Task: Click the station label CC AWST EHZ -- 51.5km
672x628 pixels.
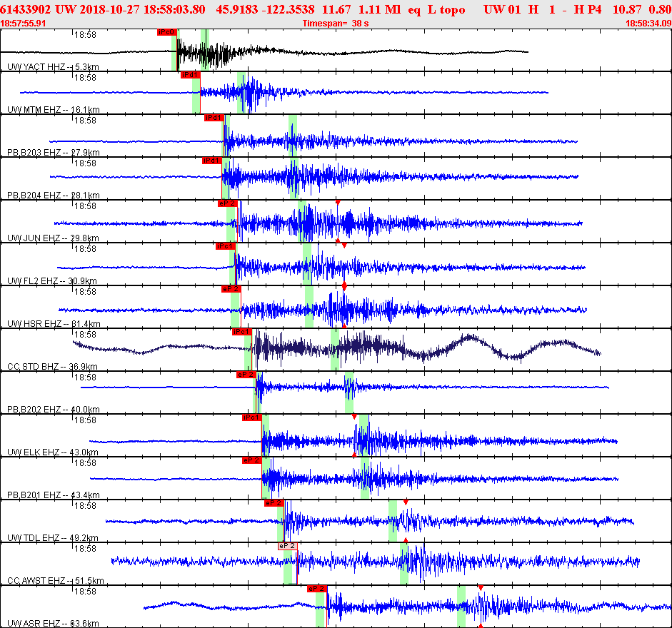Action: 56,581
